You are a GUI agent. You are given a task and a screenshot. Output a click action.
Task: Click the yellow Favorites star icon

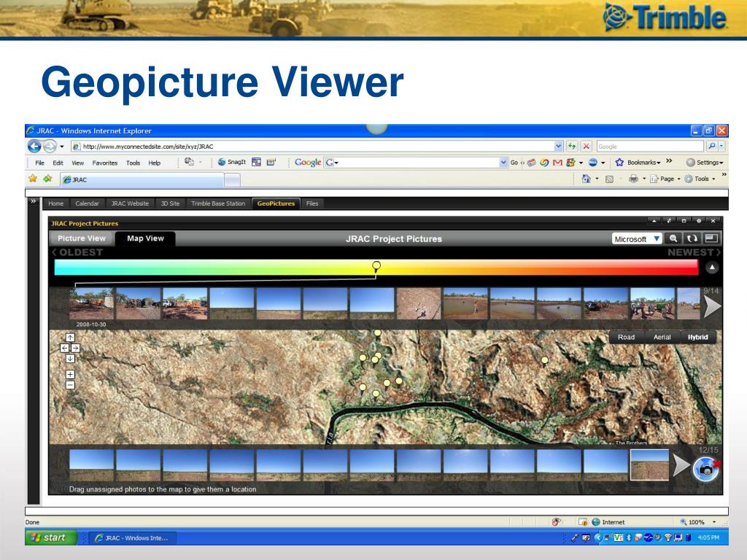point(33,179)
